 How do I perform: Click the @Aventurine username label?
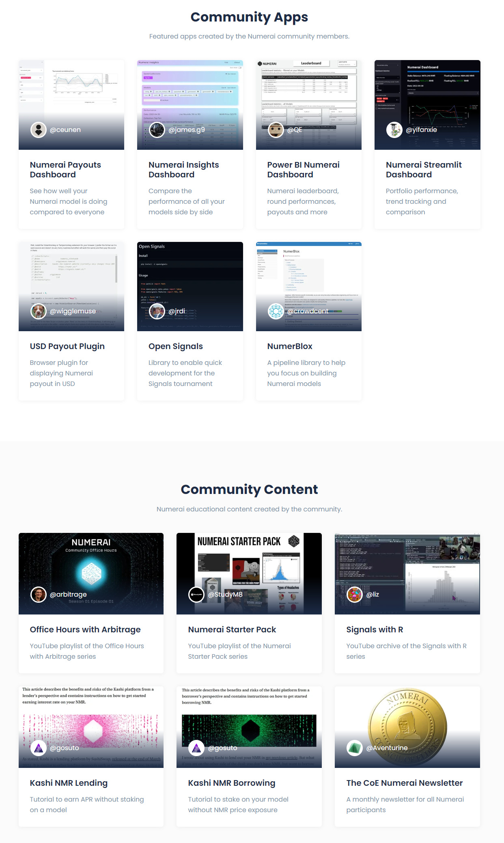click(x=387, y=748)
